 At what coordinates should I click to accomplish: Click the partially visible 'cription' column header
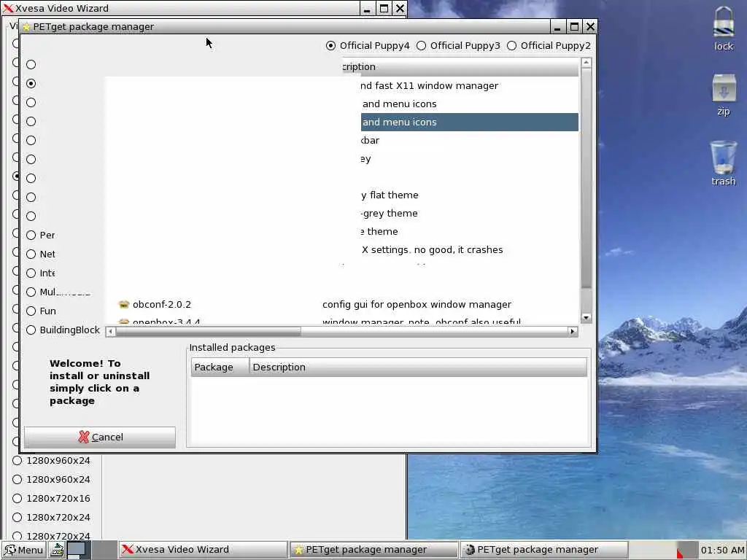(460, 67)
